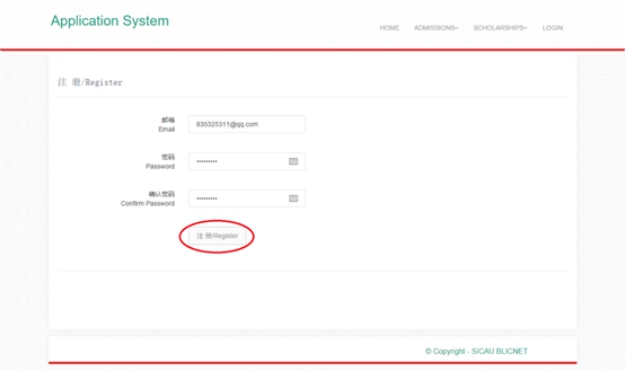This screenshot has width=625, height=372.
Task: Click the SICAU BLICNET copyright link
Action: click(499, 351)
